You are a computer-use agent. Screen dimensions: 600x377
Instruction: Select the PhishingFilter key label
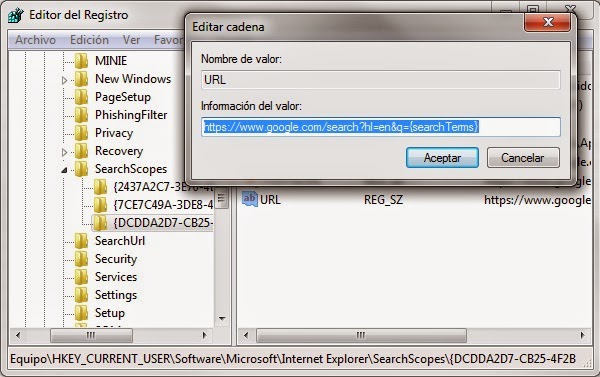pyautogui.click(x=131, y=115)
